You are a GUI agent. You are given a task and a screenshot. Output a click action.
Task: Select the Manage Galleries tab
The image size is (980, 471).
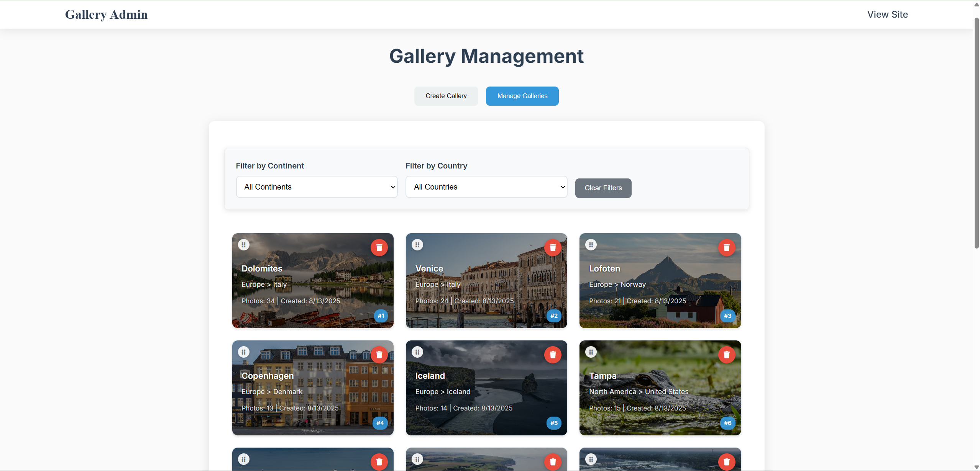pos(522,96)
